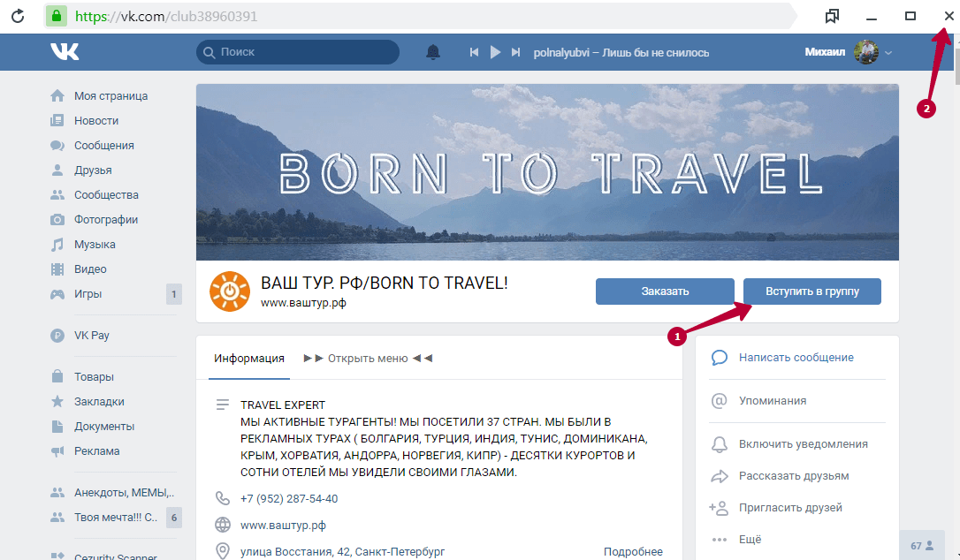Switch to the Информация tab

[248, 358]
